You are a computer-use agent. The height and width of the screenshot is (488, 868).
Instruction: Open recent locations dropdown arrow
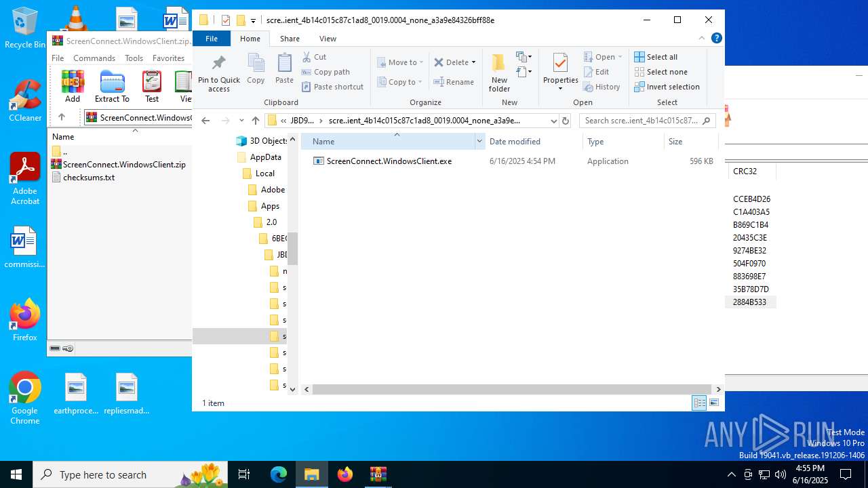click(x=241, y=121)
